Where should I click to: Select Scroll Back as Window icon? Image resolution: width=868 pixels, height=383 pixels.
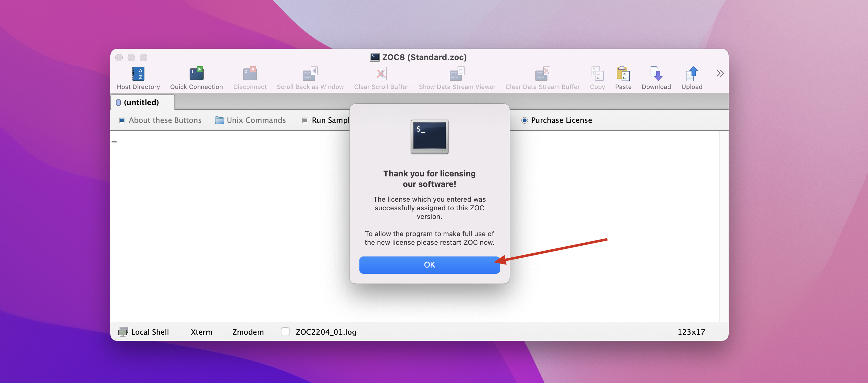(x=310, y=74)
